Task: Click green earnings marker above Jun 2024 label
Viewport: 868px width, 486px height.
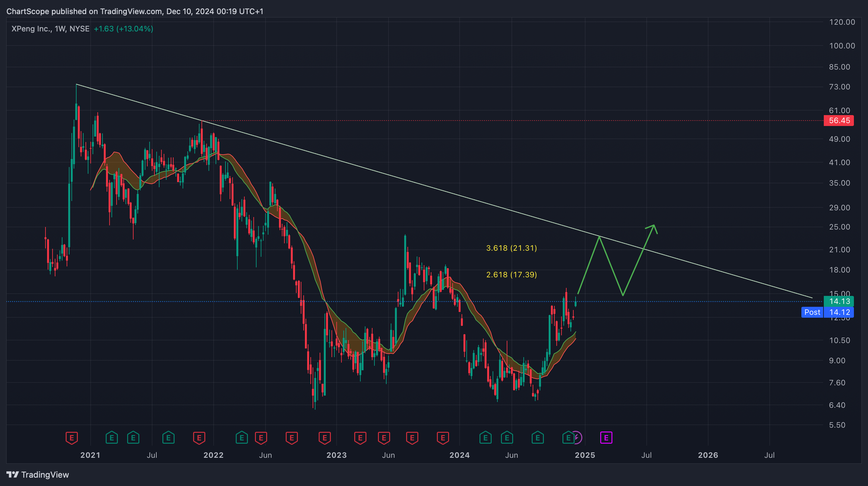Action: click(x=507, y=438)
